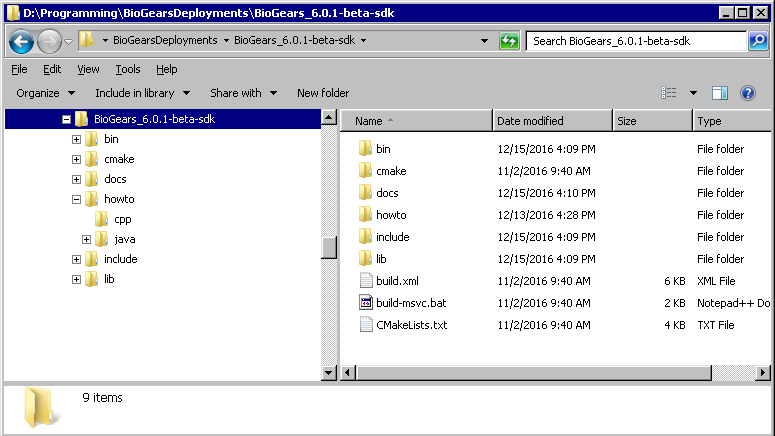Toggle the preview pane icon
Screen dimensions: 775x436
pyautogui.click(x=720, y=93)
